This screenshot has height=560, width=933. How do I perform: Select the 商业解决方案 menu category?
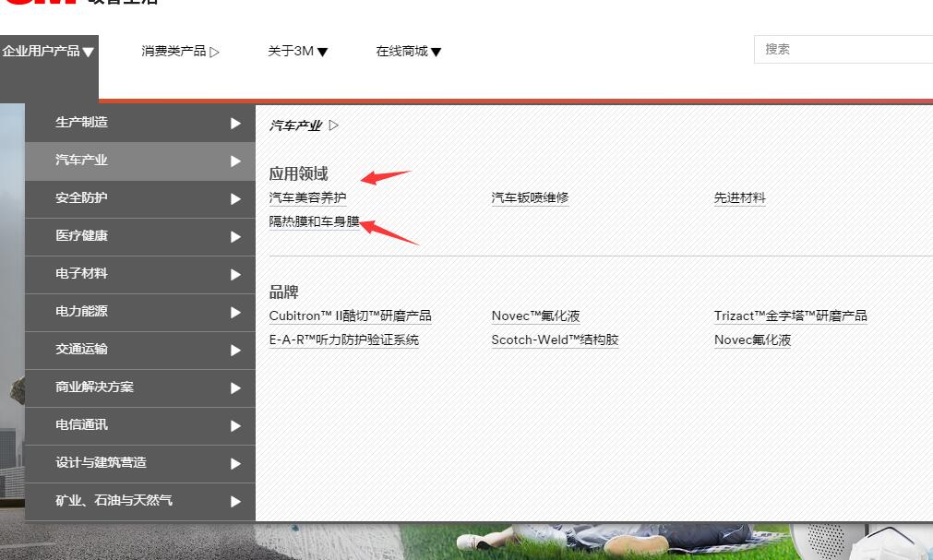pos(140,387)
